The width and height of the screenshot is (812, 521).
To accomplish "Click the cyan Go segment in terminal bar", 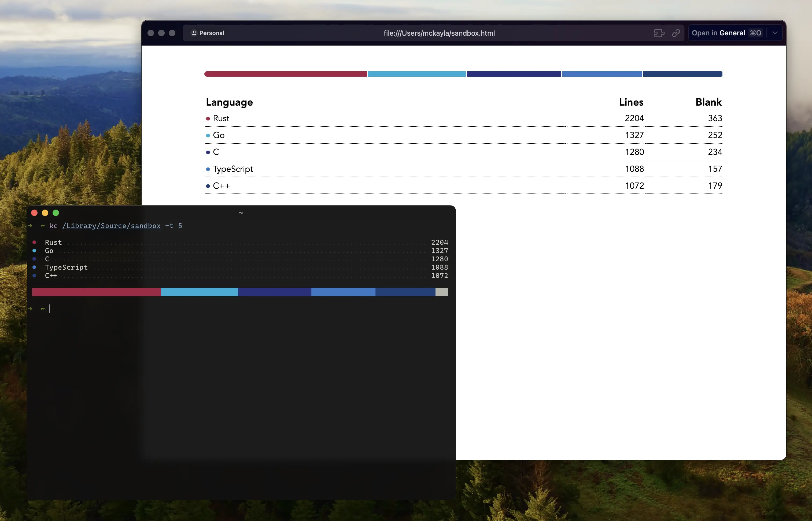I will click(199, 292).
